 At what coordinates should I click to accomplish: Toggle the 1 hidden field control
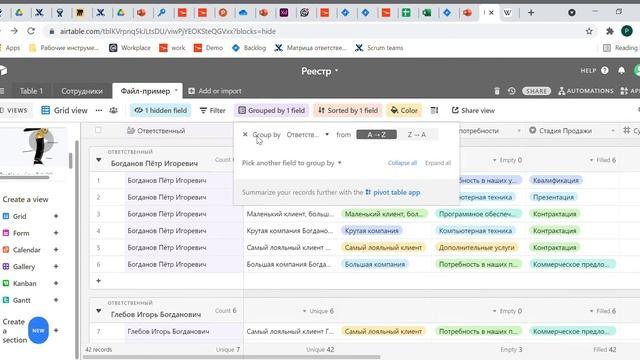161,110
